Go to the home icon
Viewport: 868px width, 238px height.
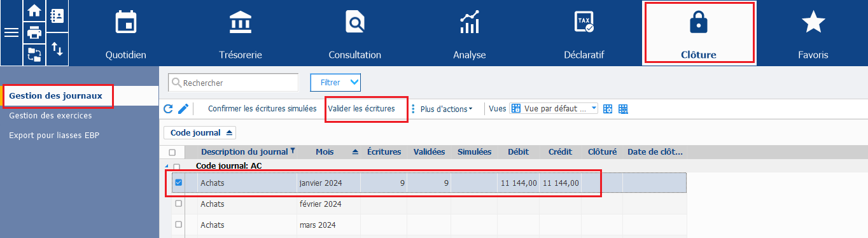(x=34, y=11)
